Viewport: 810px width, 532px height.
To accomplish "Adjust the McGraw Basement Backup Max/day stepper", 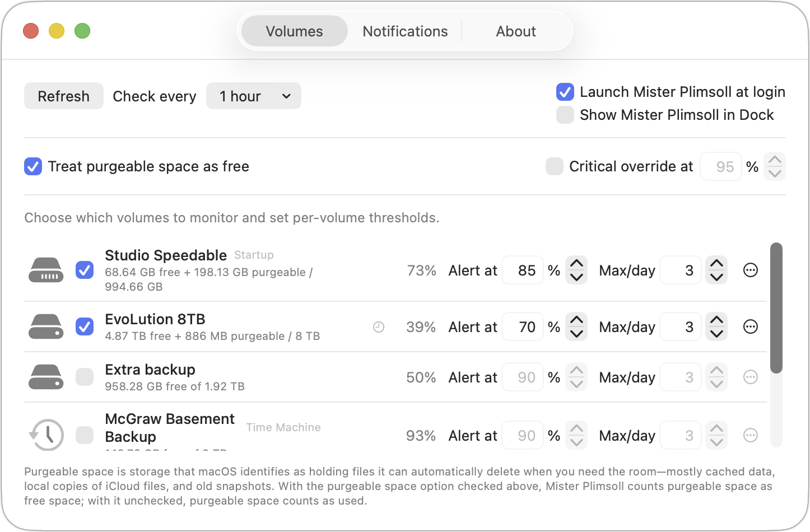I will [x=716, y=435].
